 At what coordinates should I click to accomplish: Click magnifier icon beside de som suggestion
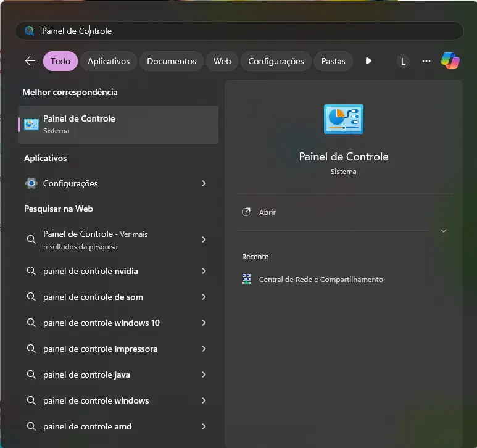point(31,297)
